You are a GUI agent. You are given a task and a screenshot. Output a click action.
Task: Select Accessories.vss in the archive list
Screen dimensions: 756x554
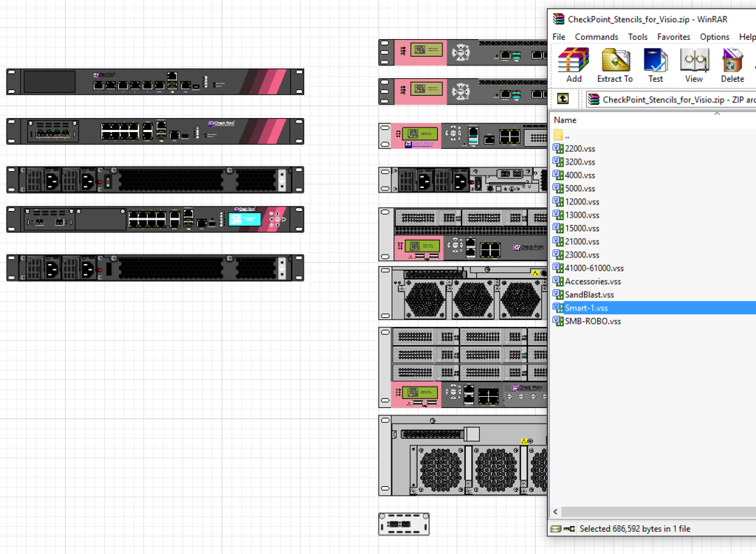click(x=592, y=282)
